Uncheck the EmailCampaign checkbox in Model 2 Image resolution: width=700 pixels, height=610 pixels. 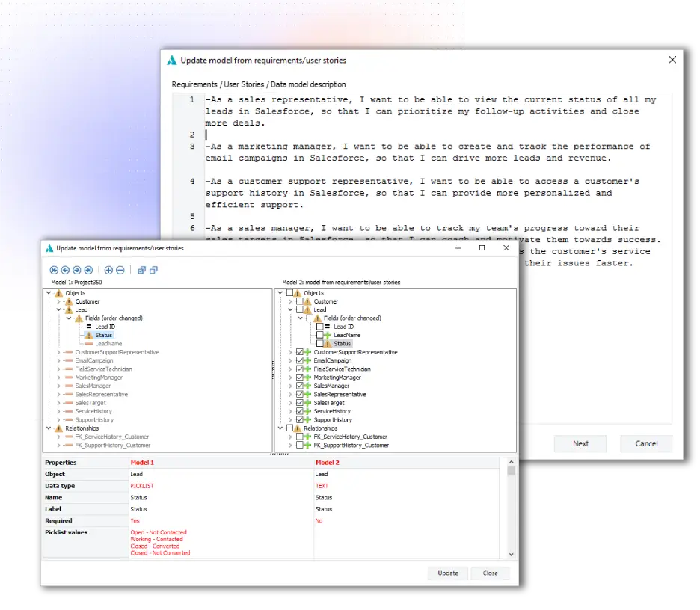click(300, 360)
